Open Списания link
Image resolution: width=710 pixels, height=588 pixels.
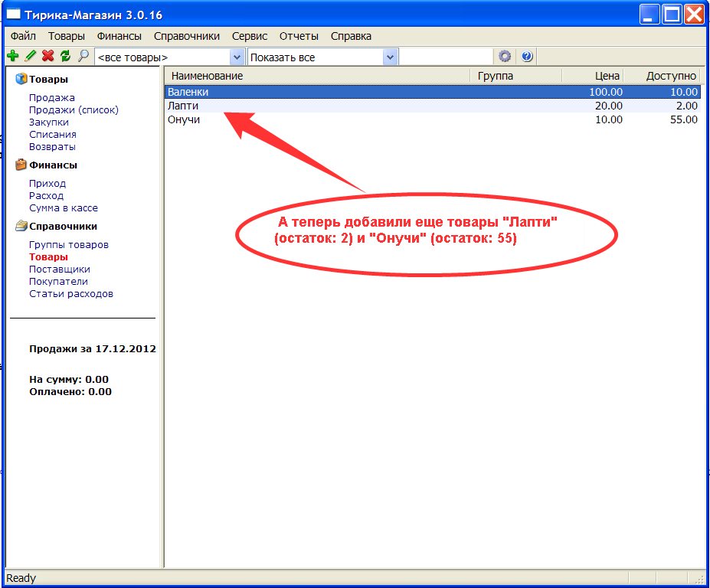[x=53, y=135]
